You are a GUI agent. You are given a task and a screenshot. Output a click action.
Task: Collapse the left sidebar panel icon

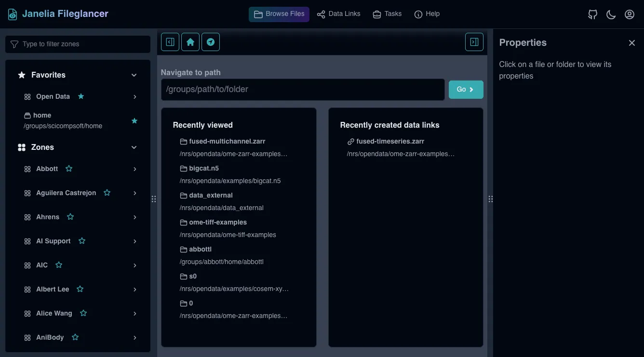pyautogui.click(x=170, y=42)
